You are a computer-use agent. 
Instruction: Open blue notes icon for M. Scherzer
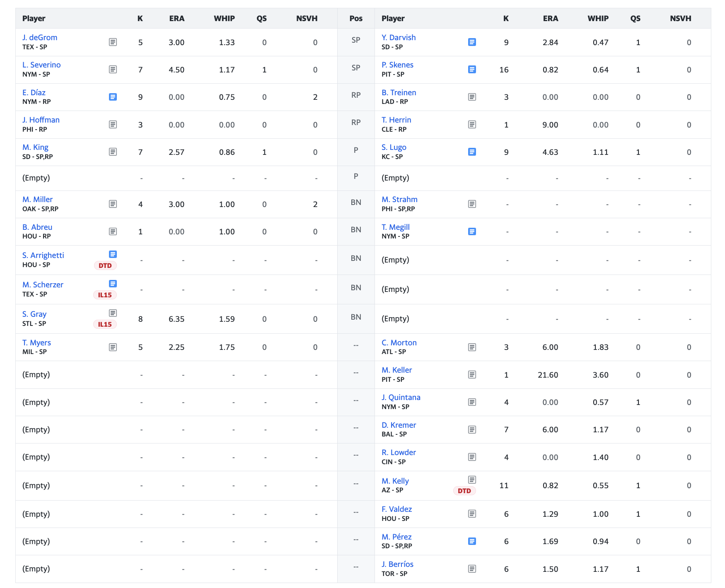click(x=113, y=284)
